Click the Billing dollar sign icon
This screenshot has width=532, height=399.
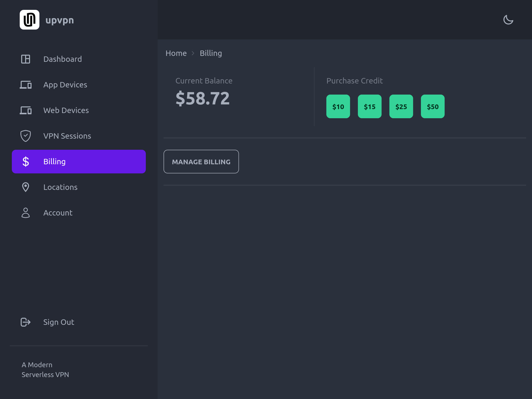click(26, 162)
